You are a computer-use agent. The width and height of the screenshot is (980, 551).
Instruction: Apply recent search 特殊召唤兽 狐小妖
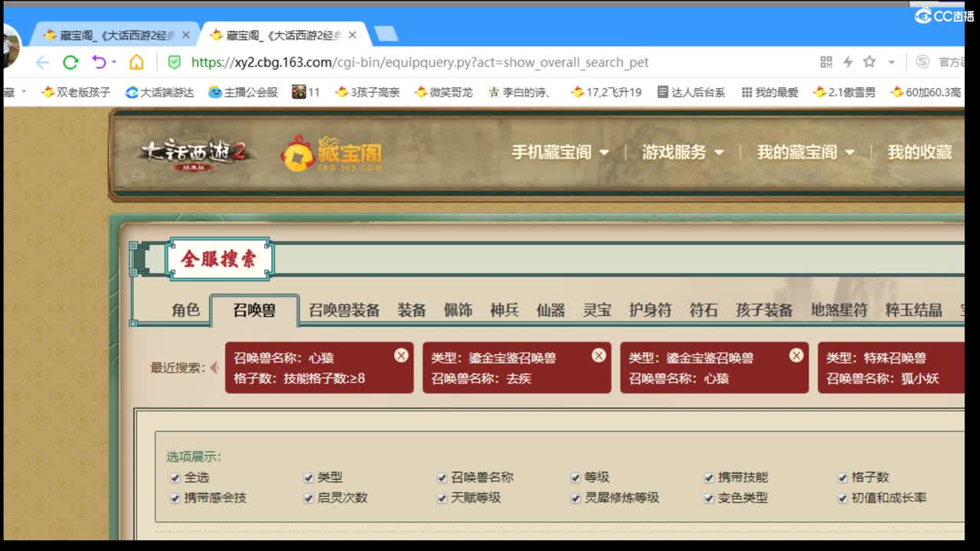pyautogui.click(x=891, y=368)
